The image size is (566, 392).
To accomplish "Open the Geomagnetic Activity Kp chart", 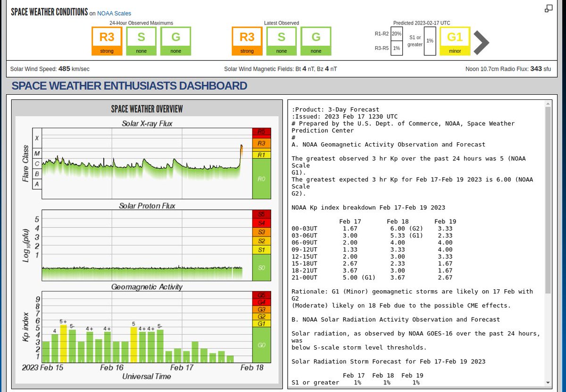I will tap(147, 327).
